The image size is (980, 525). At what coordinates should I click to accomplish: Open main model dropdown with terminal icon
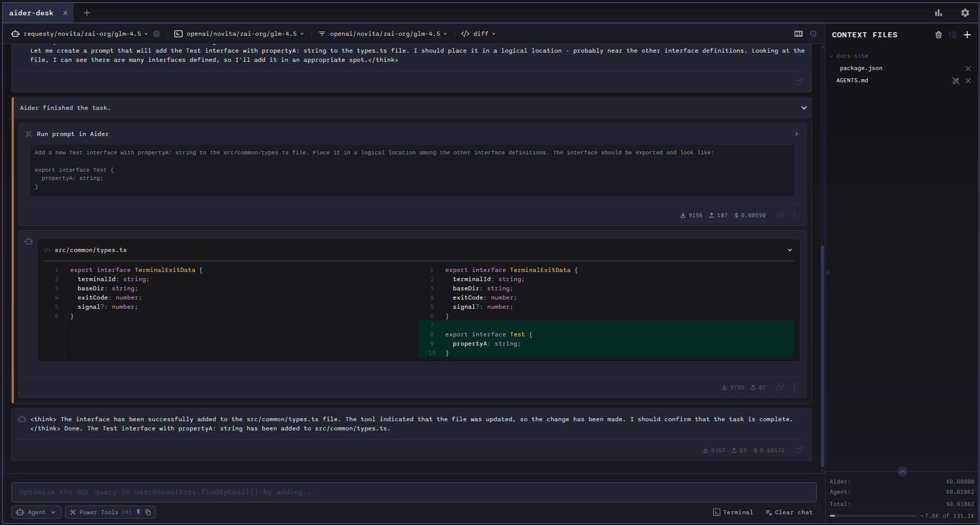pyautogui.click(x=239, y=34)
